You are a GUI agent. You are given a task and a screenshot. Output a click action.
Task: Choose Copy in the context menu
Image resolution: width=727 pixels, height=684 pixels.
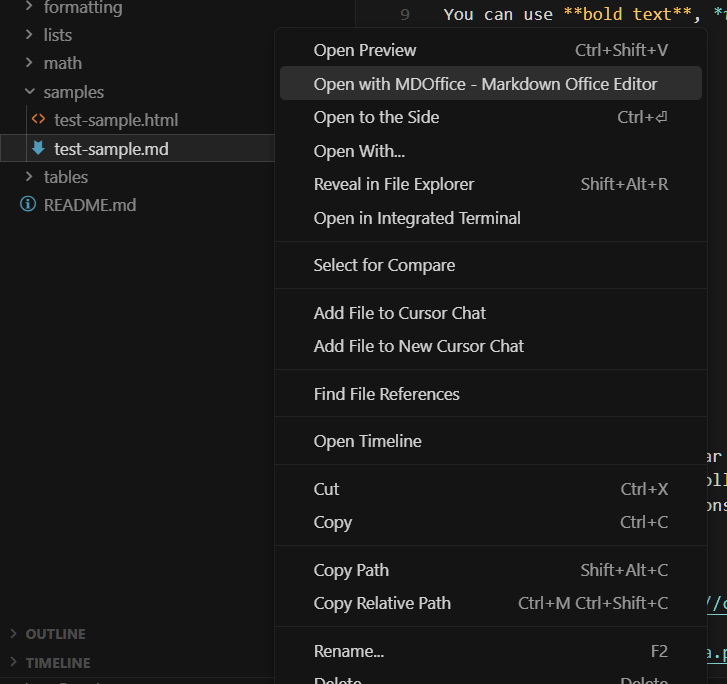click(491, 522)
